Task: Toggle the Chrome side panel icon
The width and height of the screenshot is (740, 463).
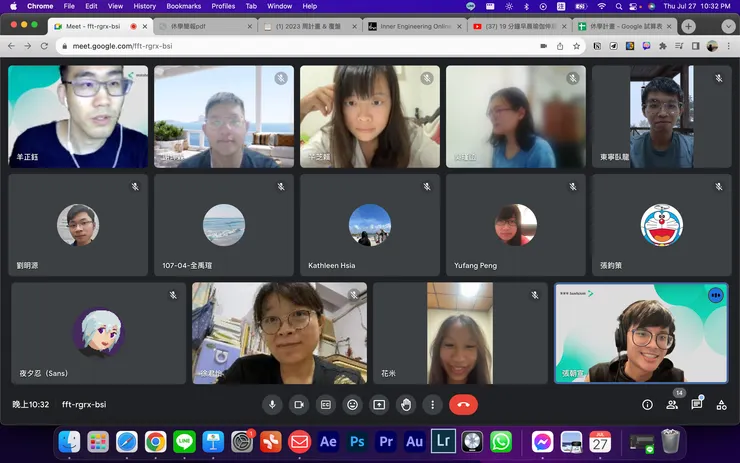Action: click(695, 46)
